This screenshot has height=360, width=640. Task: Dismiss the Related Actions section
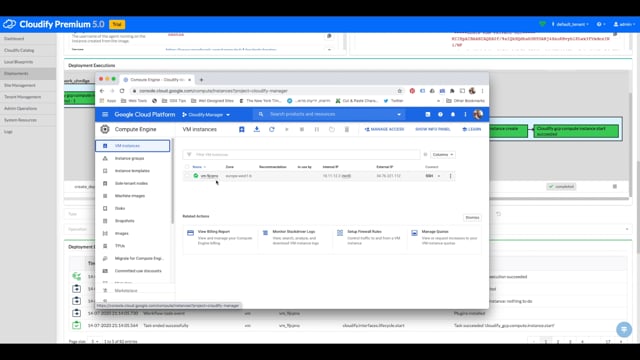(x=472, y=218)
